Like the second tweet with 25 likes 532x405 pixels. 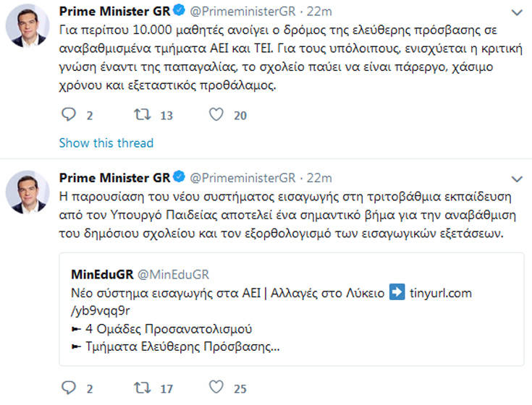pyautogui.click(x=216, y=388)
